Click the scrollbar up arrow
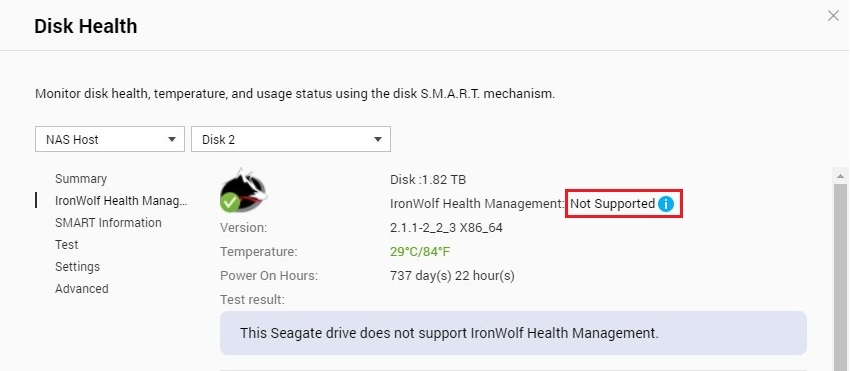 840,176
